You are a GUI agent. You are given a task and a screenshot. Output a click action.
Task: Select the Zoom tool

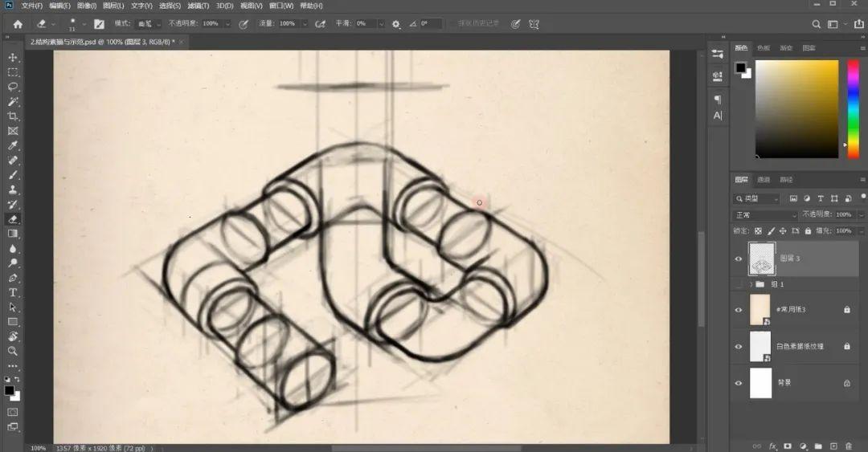click(13, 351)
